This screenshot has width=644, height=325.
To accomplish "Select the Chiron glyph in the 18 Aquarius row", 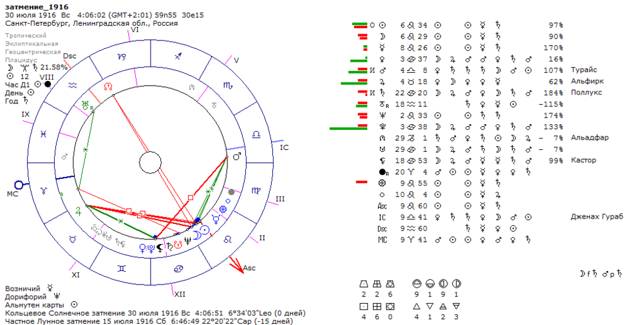I will (383, 104).
